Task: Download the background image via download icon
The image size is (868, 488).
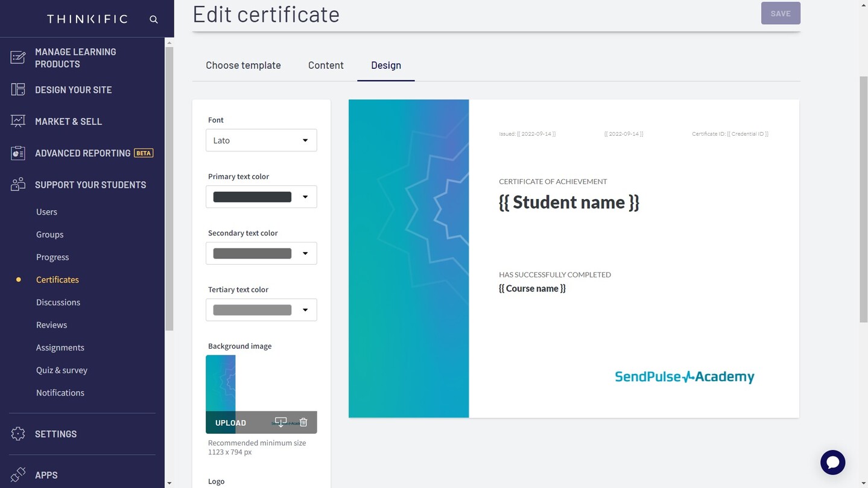Action: point(280,422)
